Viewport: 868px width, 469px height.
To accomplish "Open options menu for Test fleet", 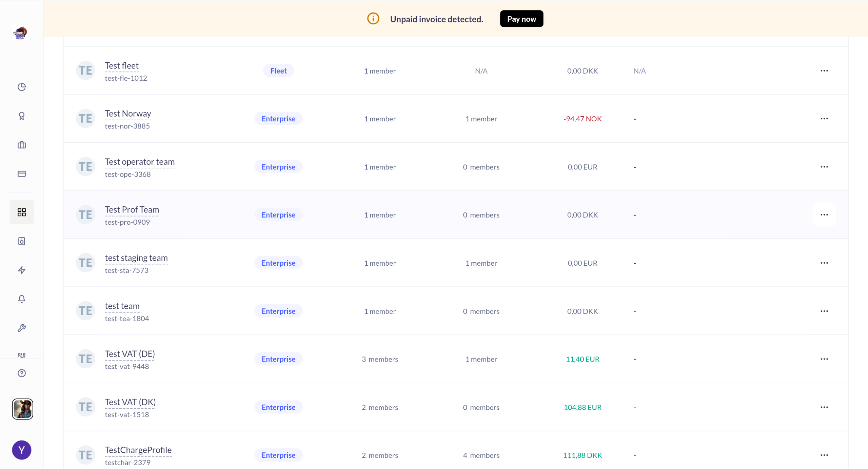I will click(824, 71).
